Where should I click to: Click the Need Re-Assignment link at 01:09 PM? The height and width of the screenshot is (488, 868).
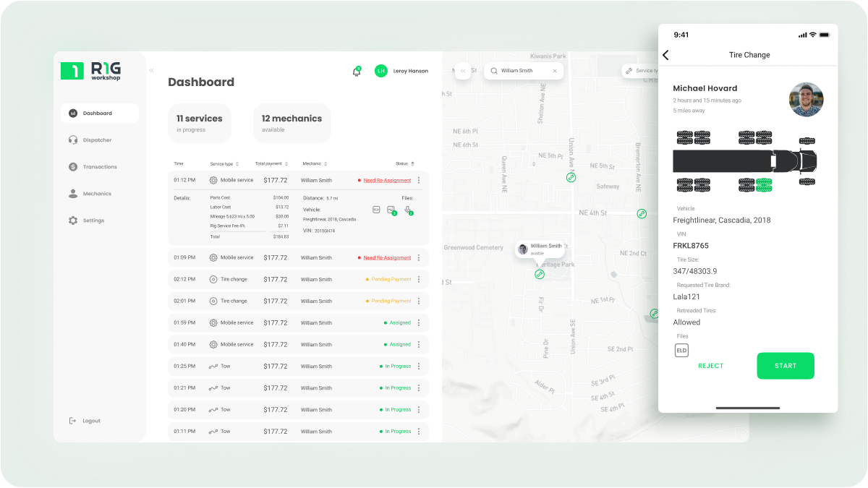pos(387,258)
